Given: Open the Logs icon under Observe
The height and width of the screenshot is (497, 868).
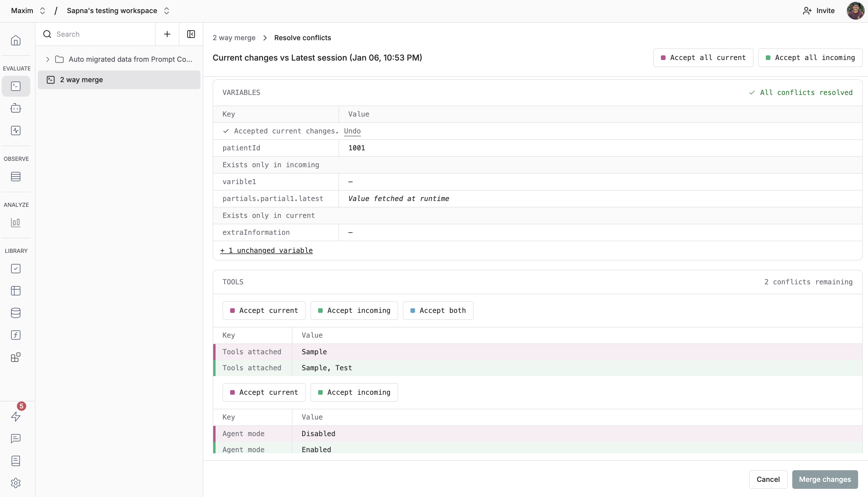Looking at the screenshot, I should pos(16,177).
